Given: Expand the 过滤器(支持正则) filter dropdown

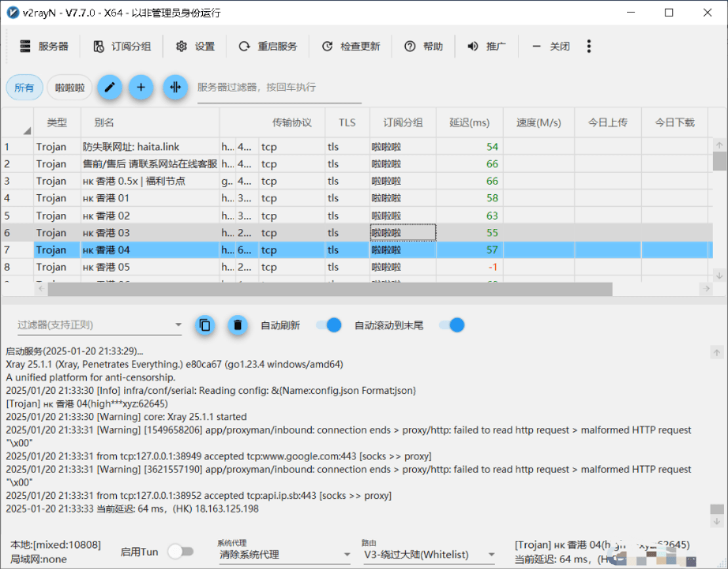Looking at the screenshot, I should click(x=178, y=325).
